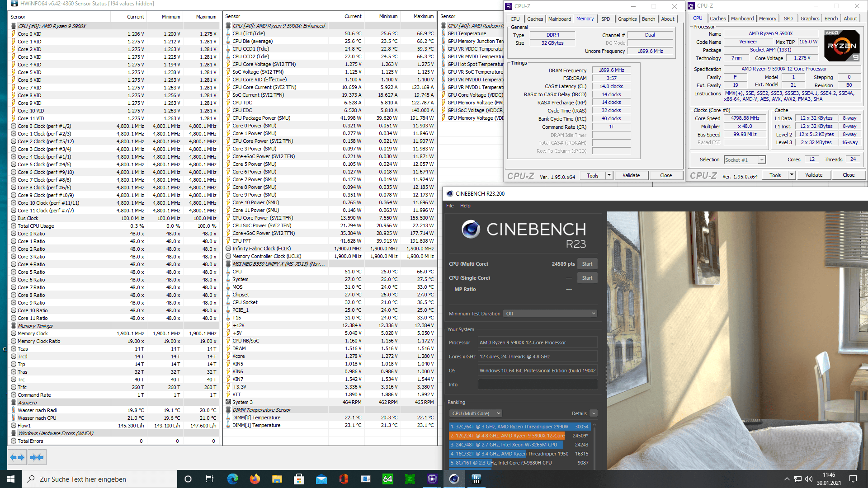The image size is (868, 488).
Task: Switch to Caches tab in right CPU-Z window
Action: click(717, 19)
